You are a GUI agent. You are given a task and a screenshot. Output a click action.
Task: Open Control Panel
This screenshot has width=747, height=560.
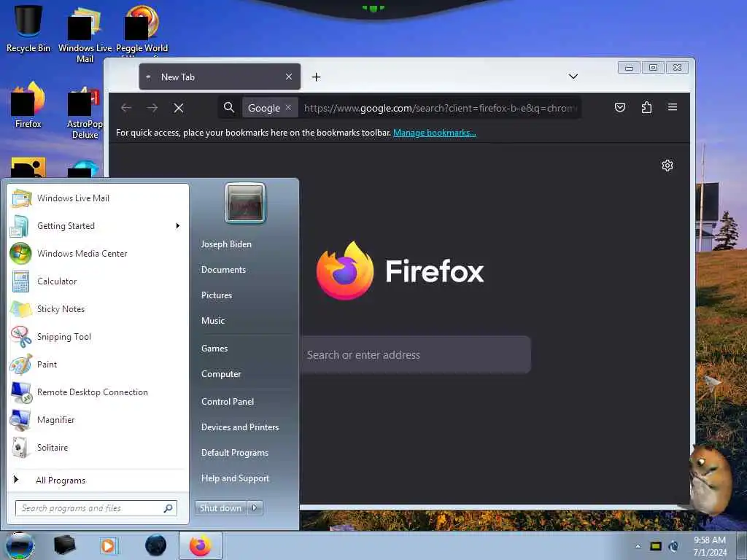[x=228, y=402]
